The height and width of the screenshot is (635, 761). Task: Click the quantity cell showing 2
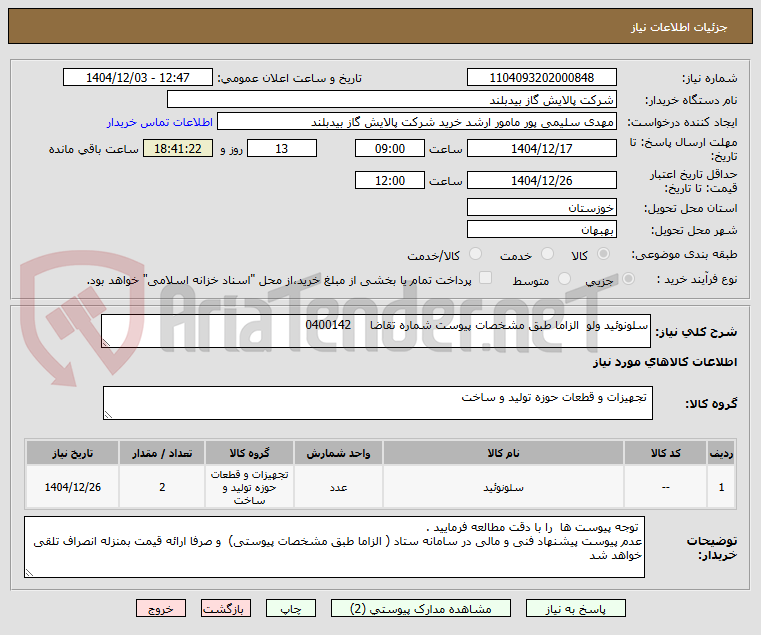[x=162, y=487]
